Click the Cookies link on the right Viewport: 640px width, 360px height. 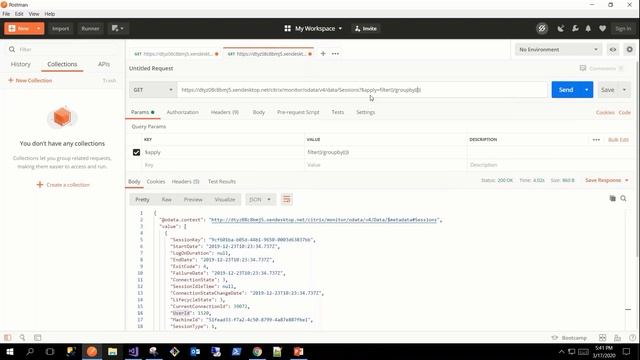[605, 113]
